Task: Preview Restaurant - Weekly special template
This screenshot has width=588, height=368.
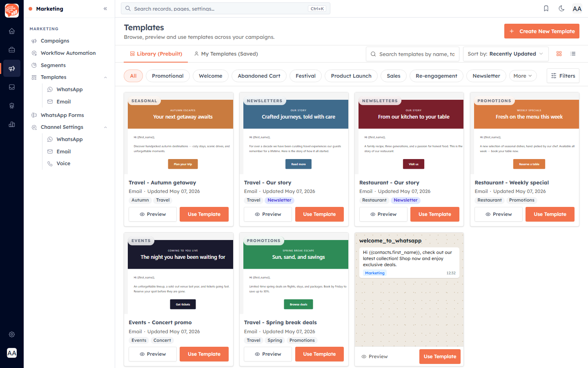Action: 499,214
